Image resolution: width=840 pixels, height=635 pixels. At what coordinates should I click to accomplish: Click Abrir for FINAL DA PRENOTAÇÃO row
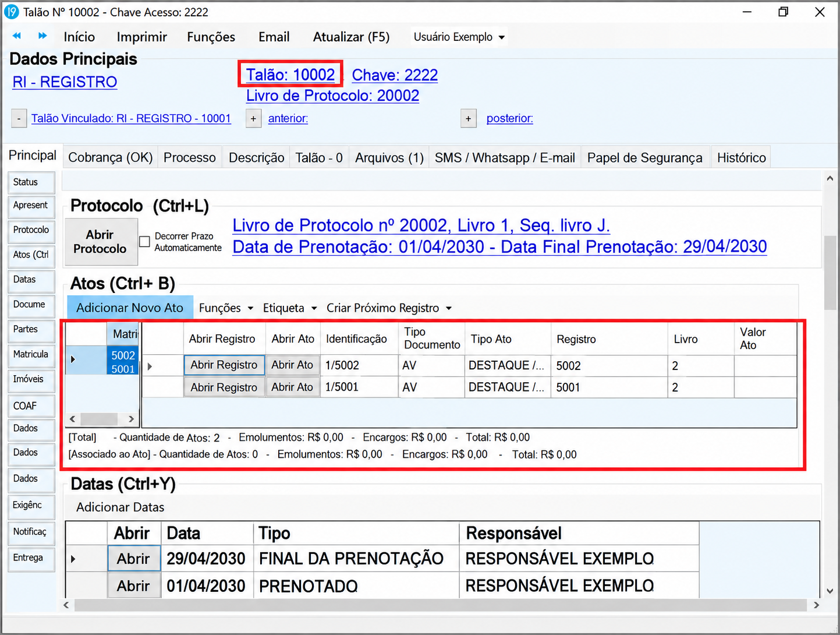point(134,559)
